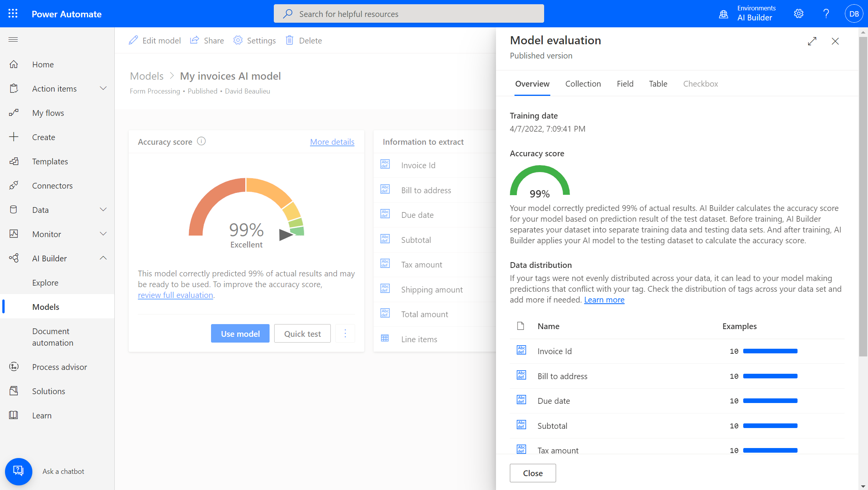Open the app launcher waffle icon

tap(13, 14)
